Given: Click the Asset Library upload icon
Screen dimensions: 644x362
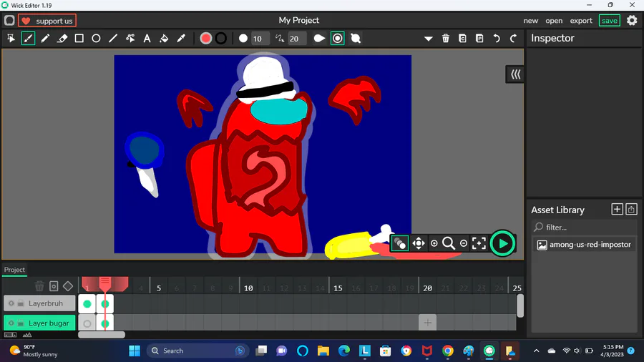Looking at the screenshot, I should tap(631, 210).
